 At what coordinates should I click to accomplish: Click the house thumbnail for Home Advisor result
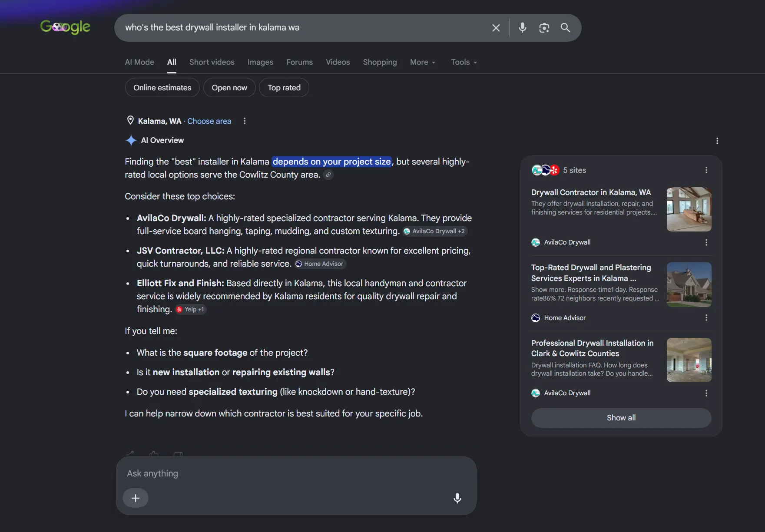(x=689, y=284)
